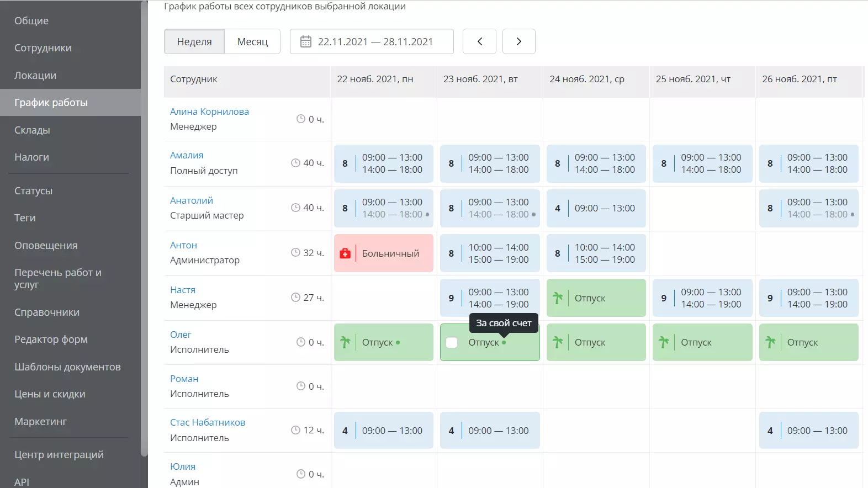Open Роман's employee profile

click(184, 379)
